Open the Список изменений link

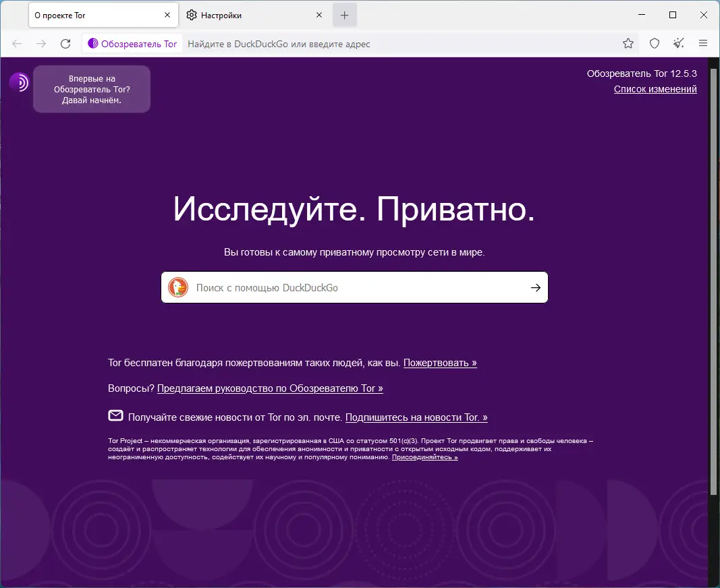(x=655, y=89)
